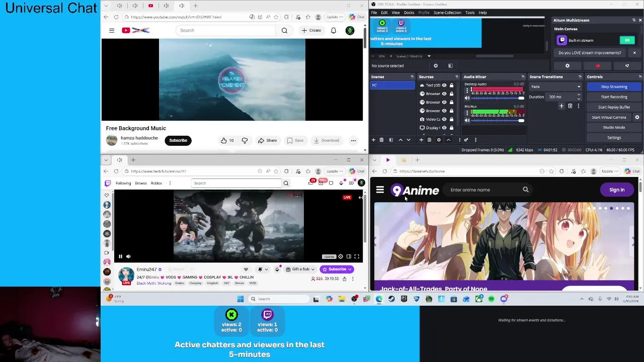This screenshot has width=644, height=362.
Task: Select the PC scene in OBS
Action: (392, 85)
